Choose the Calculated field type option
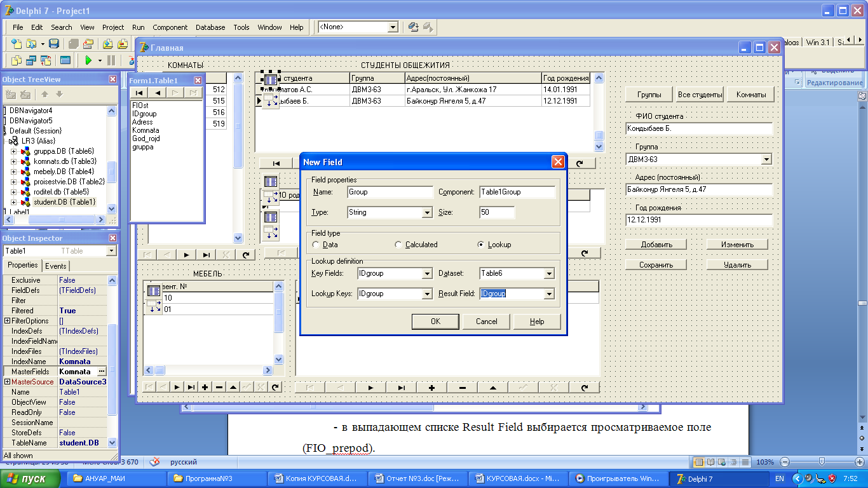 pyautogui.click(x=398, y=245)
